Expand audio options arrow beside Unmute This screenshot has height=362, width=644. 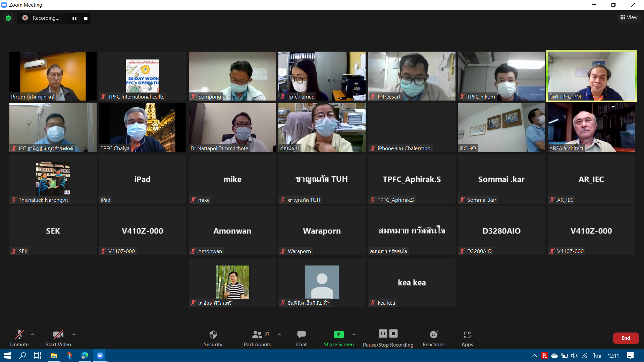[33, 335]
